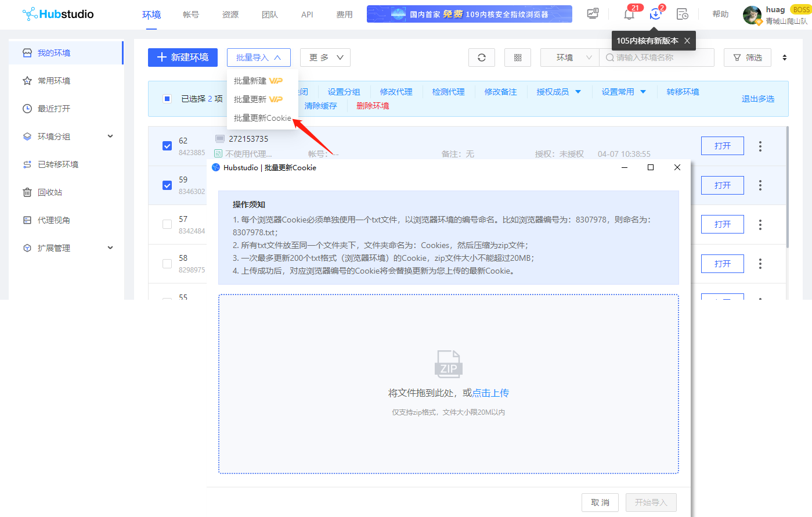Open three-dot menu for environment 62
The height and width of the screenshot is (517, 812).
tap(760, 146)
